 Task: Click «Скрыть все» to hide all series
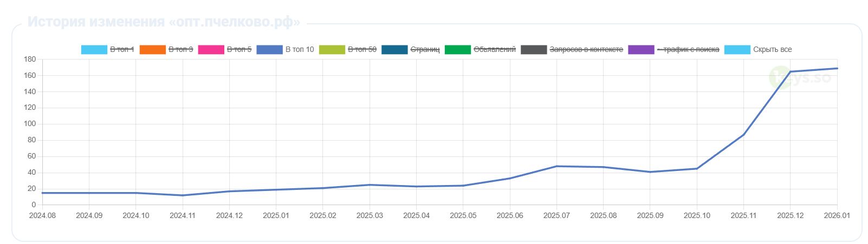point(772,49)
